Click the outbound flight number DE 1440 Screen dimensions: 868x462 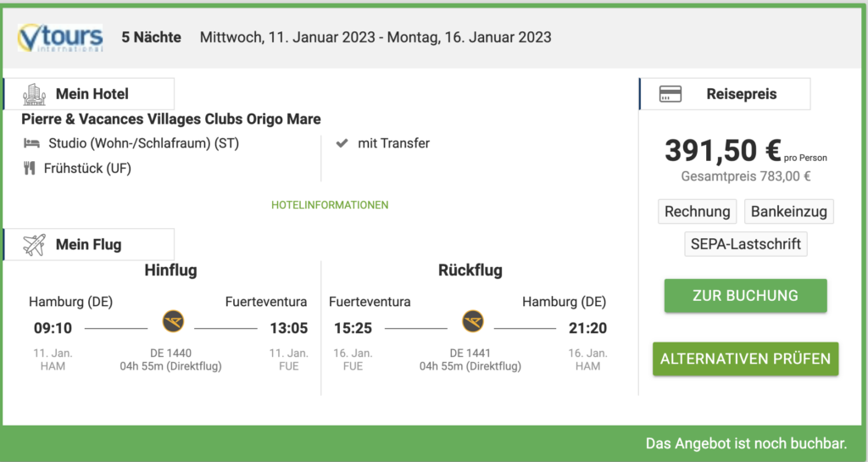pos(170,353)
